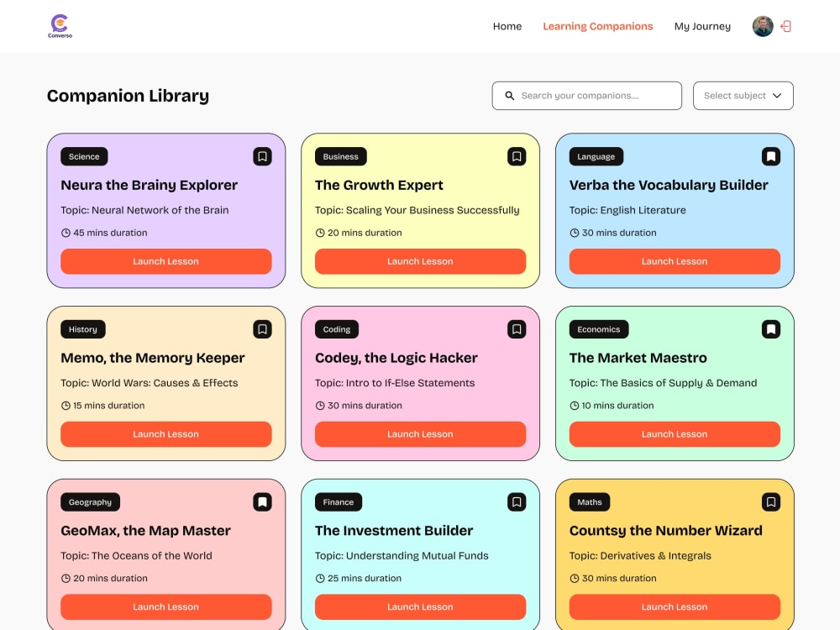
Task: Bookmark Neura the Brainy Explorer
Action: pos(262,156)
